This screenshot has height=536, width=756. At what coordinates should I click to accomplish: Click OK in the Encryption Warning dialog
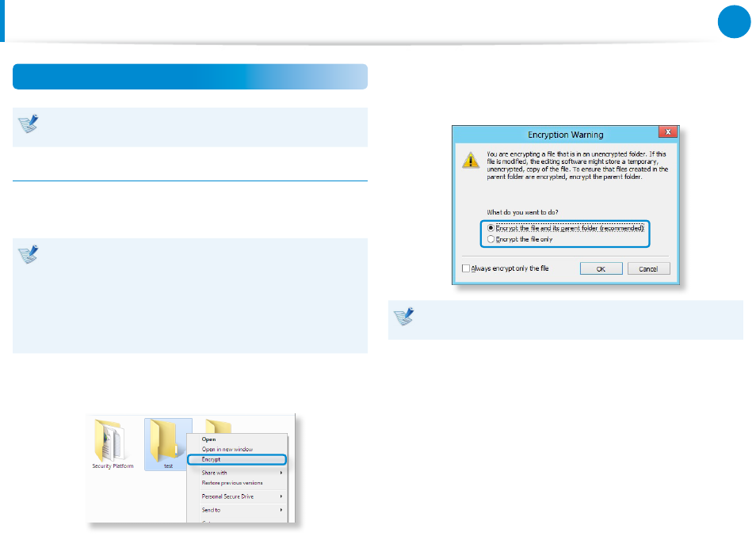(x=601, y=268)
